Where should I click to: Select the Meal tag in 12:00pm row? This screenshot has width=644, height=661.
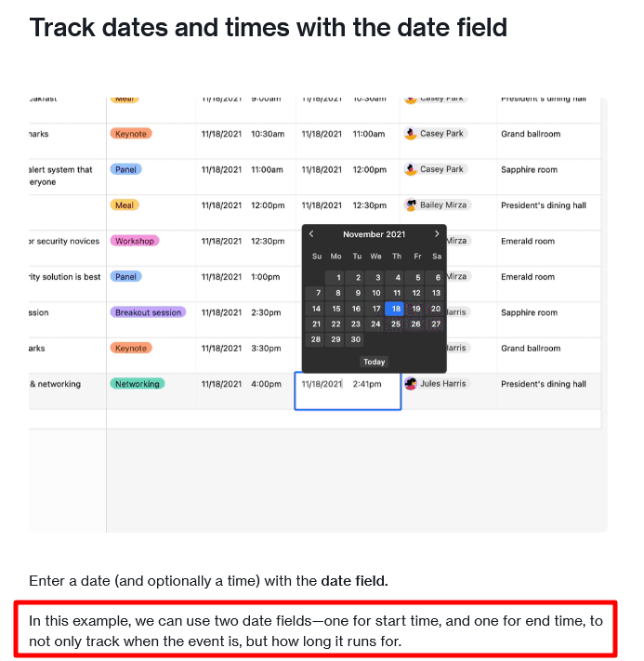click(125, 205)
